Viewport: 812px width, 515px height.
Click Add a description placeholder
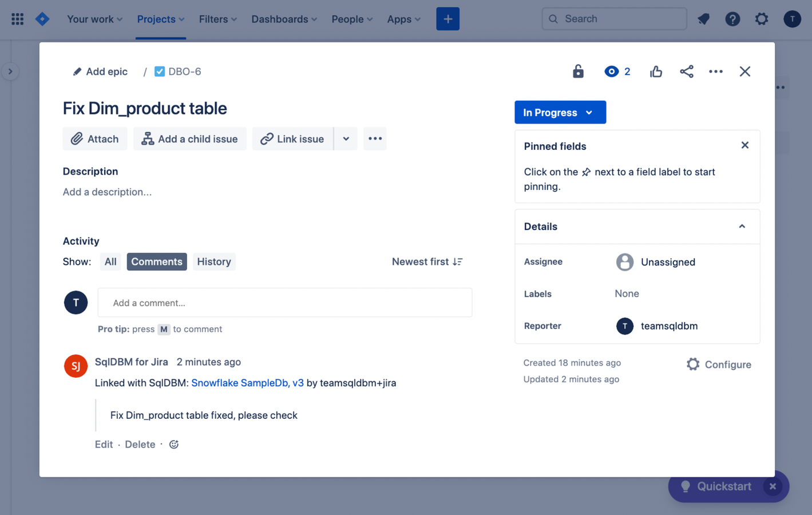pyautogui.click(x=107, y=192)
